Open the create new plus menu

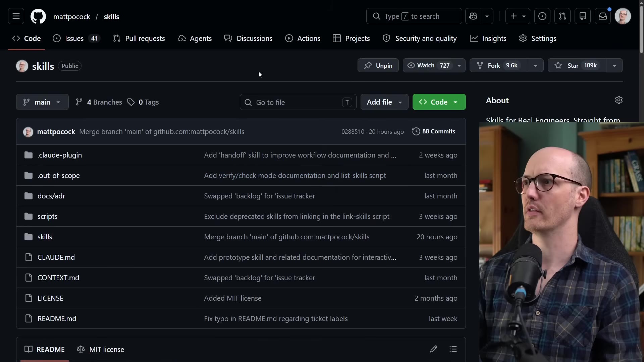[518, 16]
